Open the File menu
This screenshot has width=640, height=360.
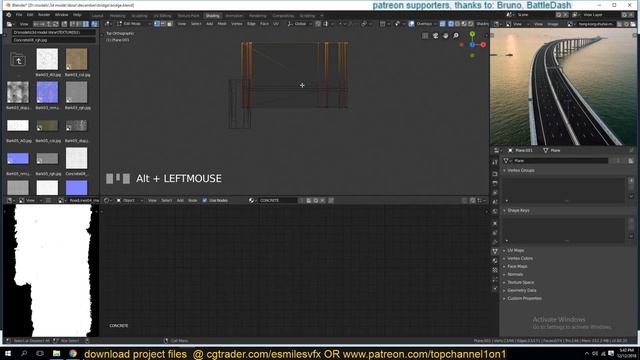click(x=19, y=15)
